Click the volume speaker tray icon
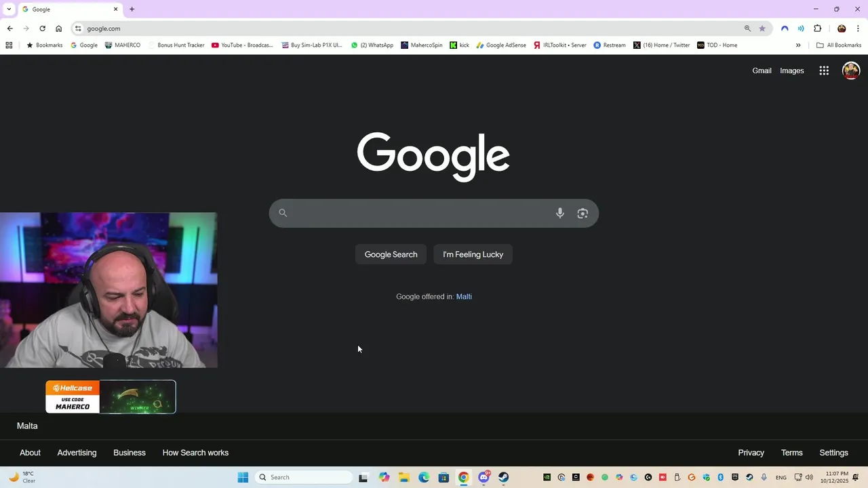 pos(809,477)
